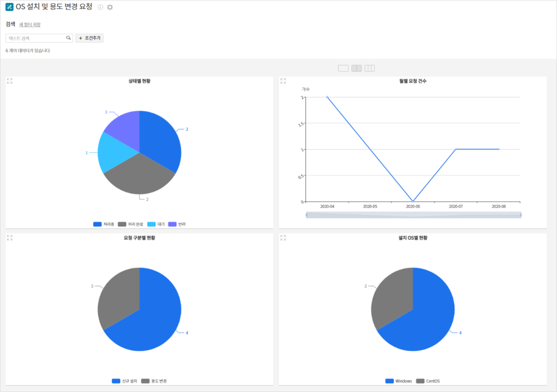Click the 2020-07 axis label

pos(456,206)
